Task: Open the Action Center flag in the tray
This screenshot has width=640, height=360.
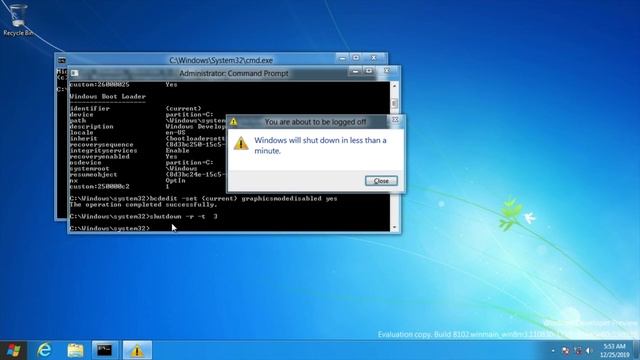Action: (566, 350)
